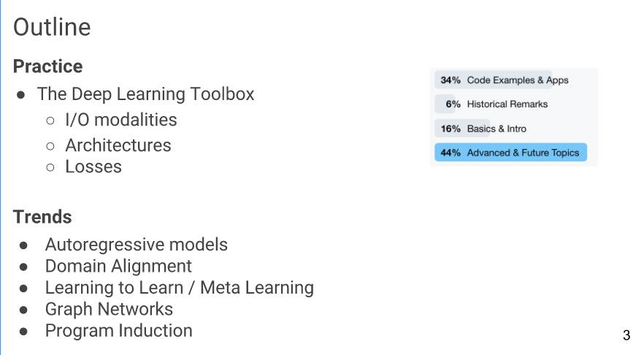Select Learning to Learn / Meta Learning
This screenshot has height=355, width=644.
[x=180, y=288]
